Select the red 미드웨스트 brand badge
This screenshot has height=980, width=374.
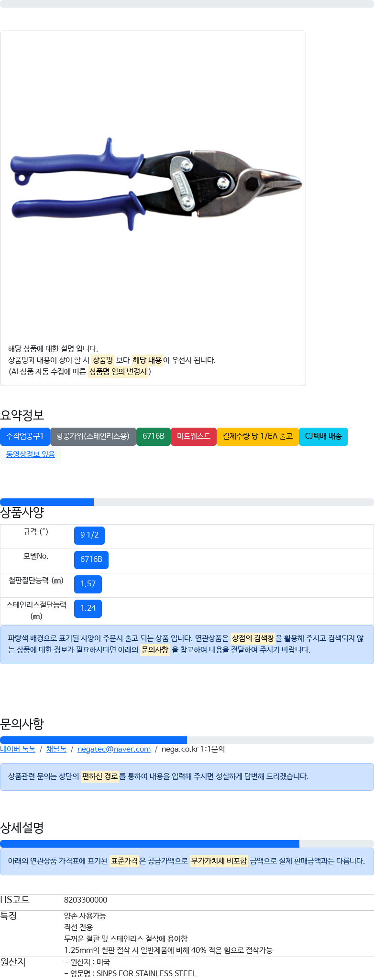(193, 436)
